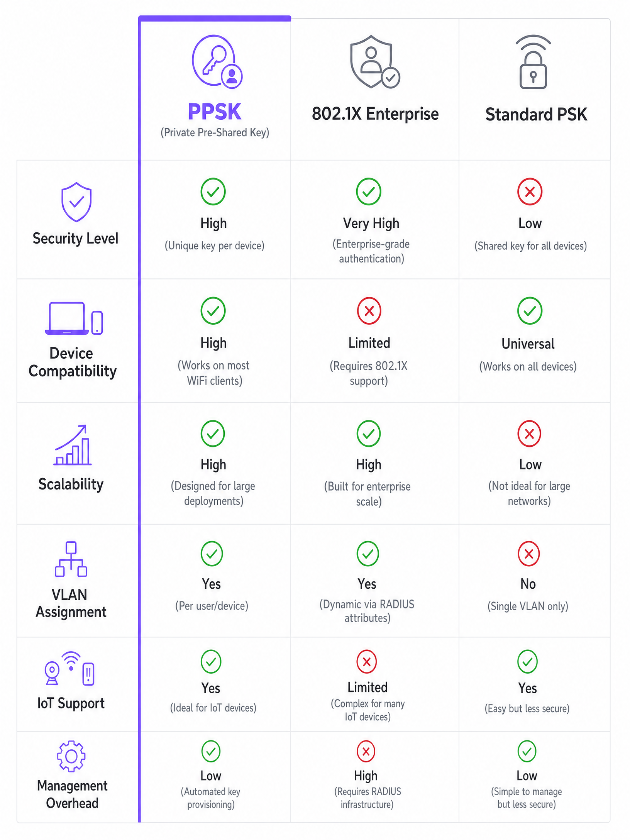
Task: Click the 802.1X Enterprise shield icon
Action: pyautogui.click(x=375, y=62)
